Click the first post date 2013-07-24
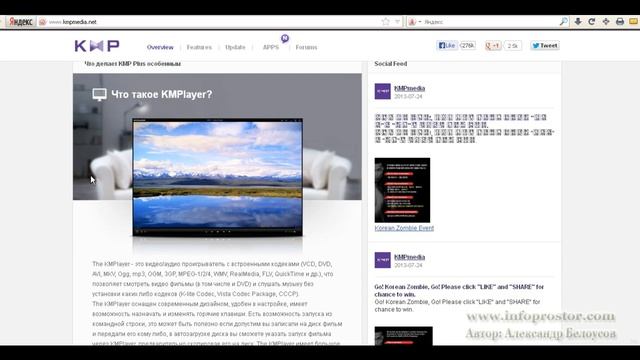640x360 pixels. (x=408, y=97)
